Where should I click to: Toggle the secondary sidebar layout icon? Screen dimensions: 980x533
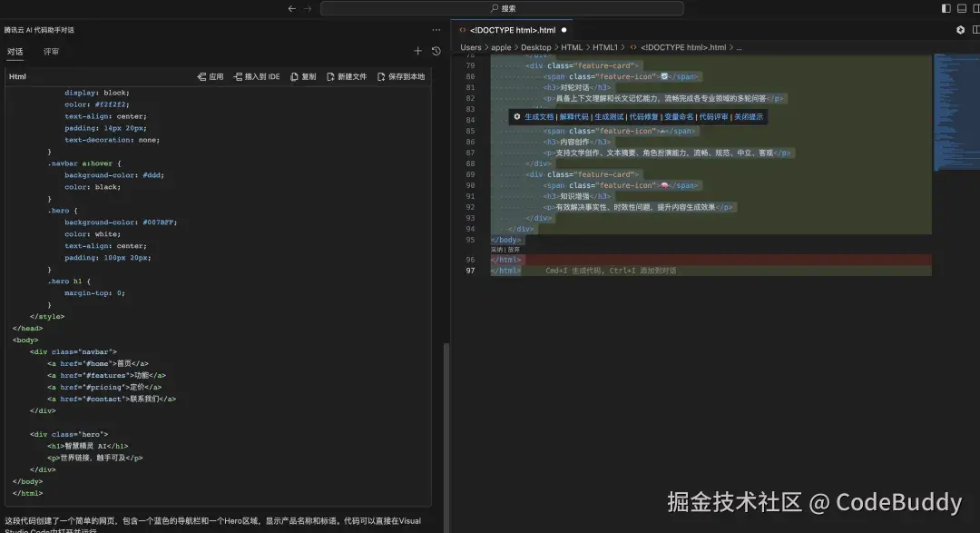(x=976, y=8)
